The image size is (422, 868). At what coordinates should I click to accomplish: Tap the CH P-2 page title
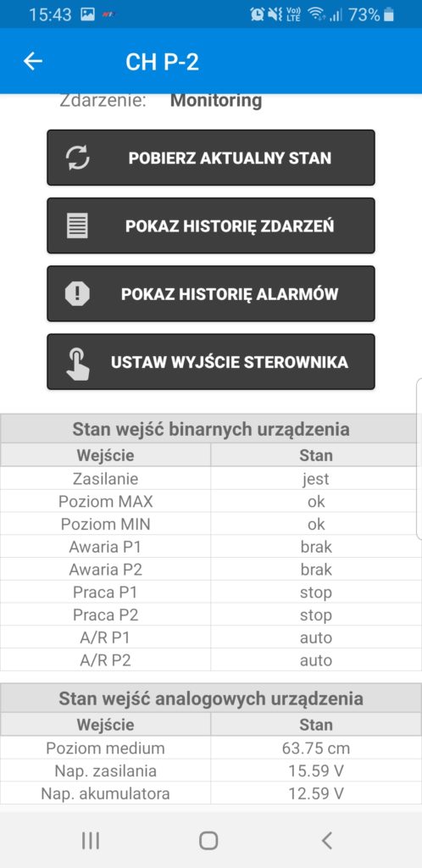[x=162, y=62]
